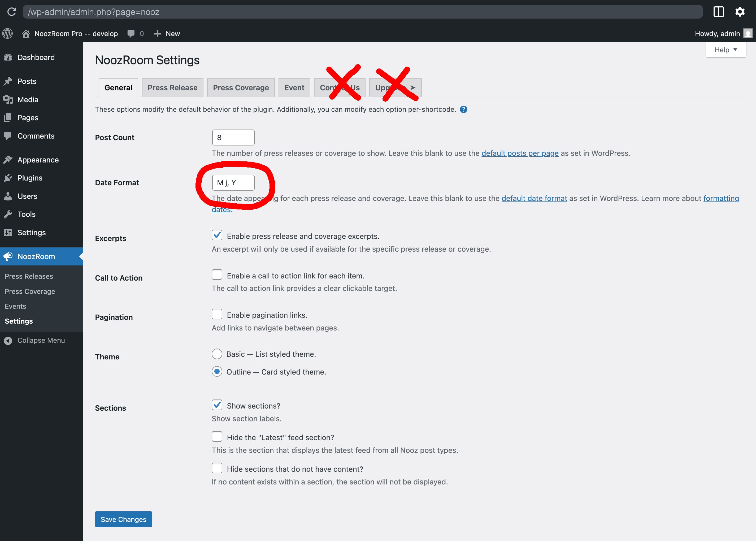Image resolution: width=756 pixels, height=541 pixels.
Task: Open the formatting dates link
Action: tap(721, 198)
